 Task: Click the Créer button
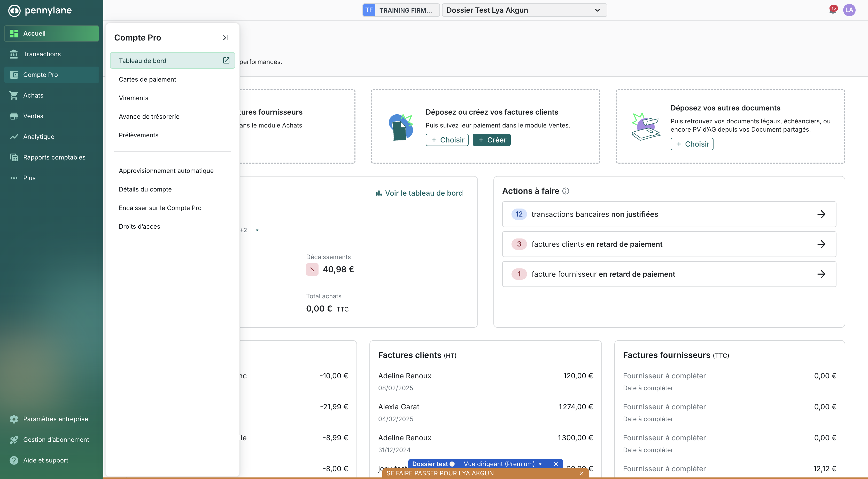pyautogui.click(x=492, y=140)
